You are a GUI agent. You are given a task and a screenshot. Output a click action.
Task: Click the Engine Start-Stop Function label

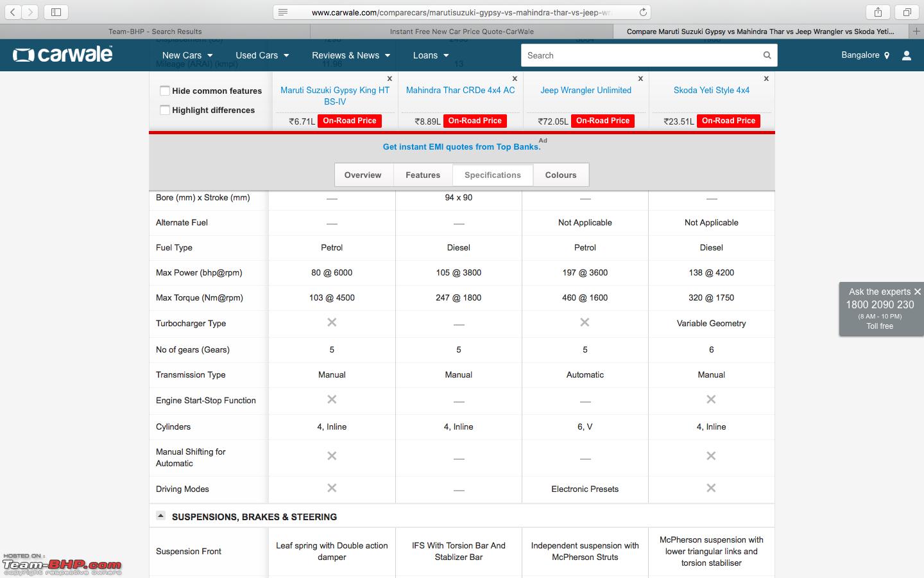tap(206, 400)
